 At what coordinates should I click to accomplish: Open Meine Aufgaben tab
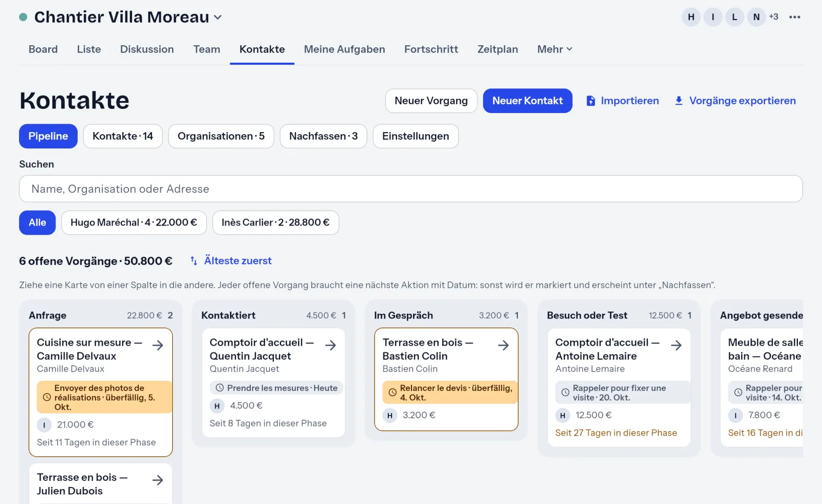click(x=344, y=49)
